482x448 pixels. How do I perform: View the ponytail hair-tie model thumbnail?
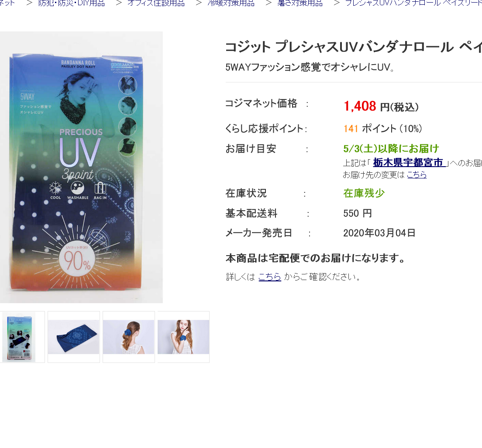[x=128, y=337]
